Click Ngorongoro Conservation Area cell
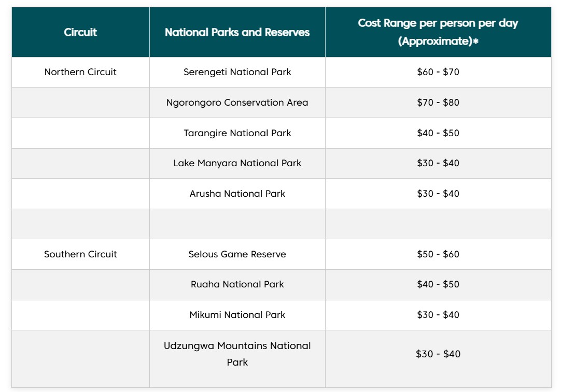 (x=237, y=103)
